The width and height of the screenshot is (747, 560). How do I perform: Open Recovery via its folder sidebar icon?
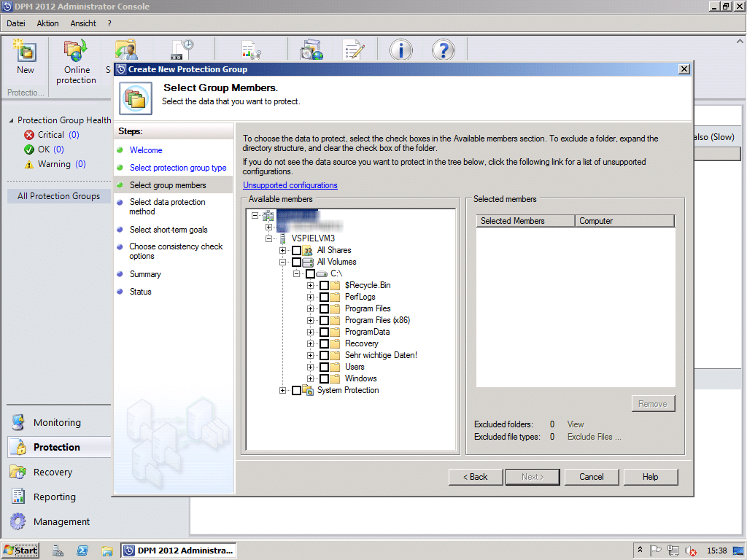(x=18, y=472)
